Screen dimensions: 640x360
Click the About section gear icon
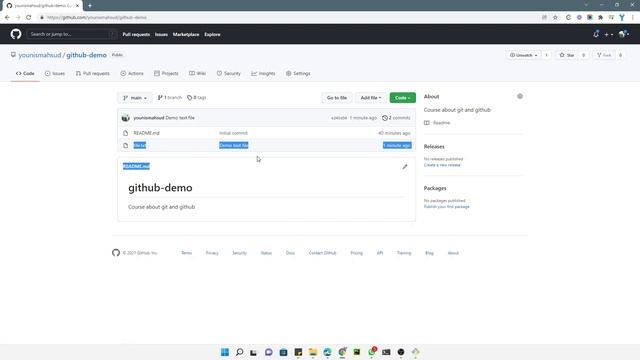click(x=520, y=96)
